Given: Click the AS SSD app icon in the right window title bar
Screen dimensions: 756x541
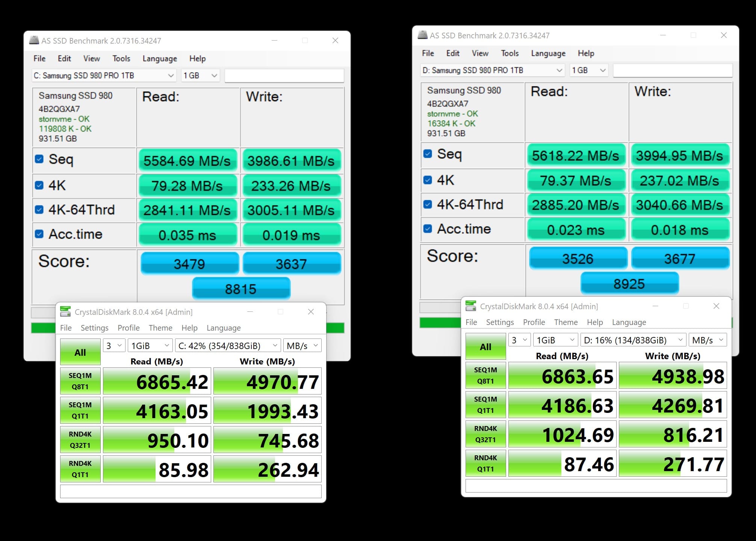Looking at the screenshot, I should click(423, 35).
